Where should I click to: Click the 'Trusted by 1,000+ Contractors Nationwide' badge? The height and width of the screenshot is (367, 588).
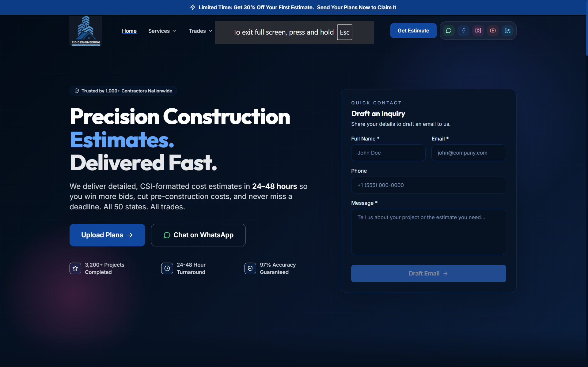click(123, 91)
